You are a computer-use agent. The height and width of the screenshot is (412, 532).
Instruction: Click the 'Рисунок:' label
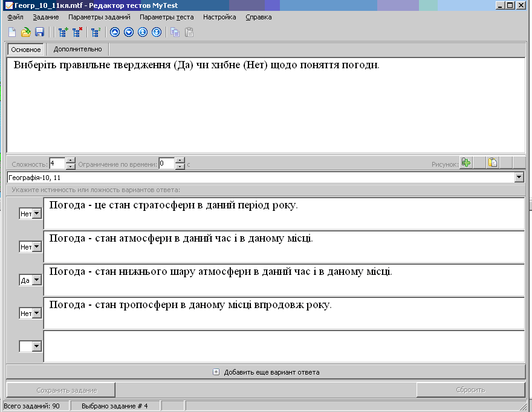445,164
